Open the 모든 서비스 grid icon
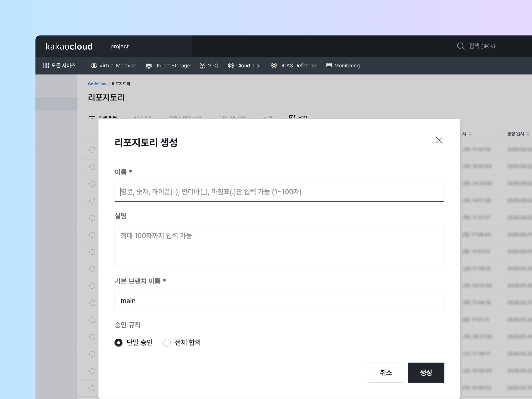The width and height of the screenshot is (532, 399). (46, 65)
